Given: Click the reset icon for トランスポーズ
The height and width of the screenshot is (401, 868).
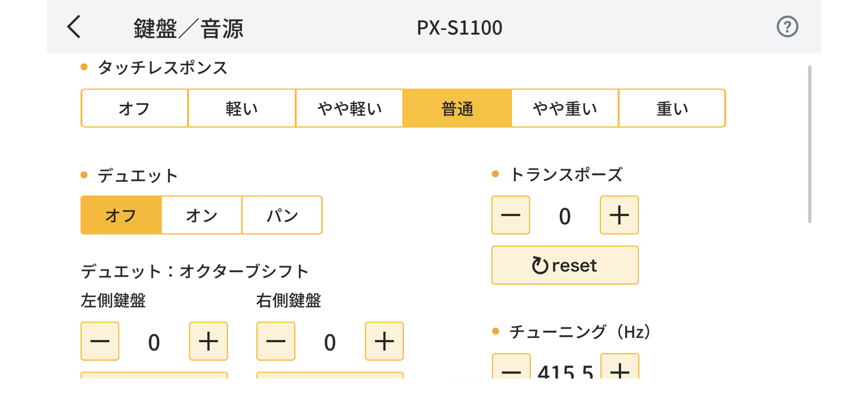Looking at the screenshot, I should click(x=565, y=265).
